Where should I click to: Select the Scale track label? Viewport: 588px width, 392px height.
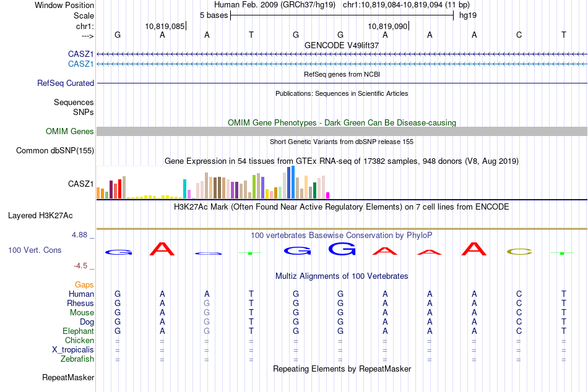click(x=84, y=15)
